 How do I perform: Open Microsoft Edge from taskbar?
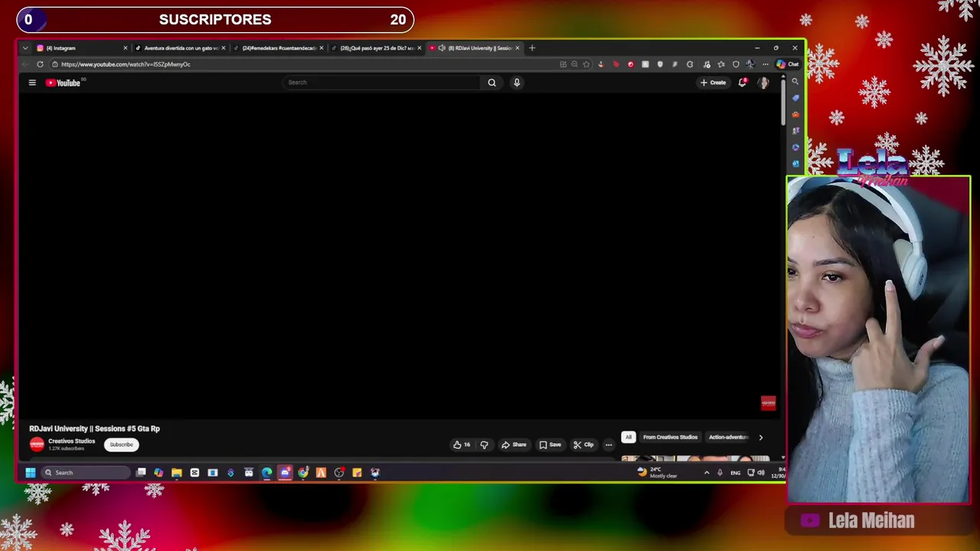coord(266,473)
